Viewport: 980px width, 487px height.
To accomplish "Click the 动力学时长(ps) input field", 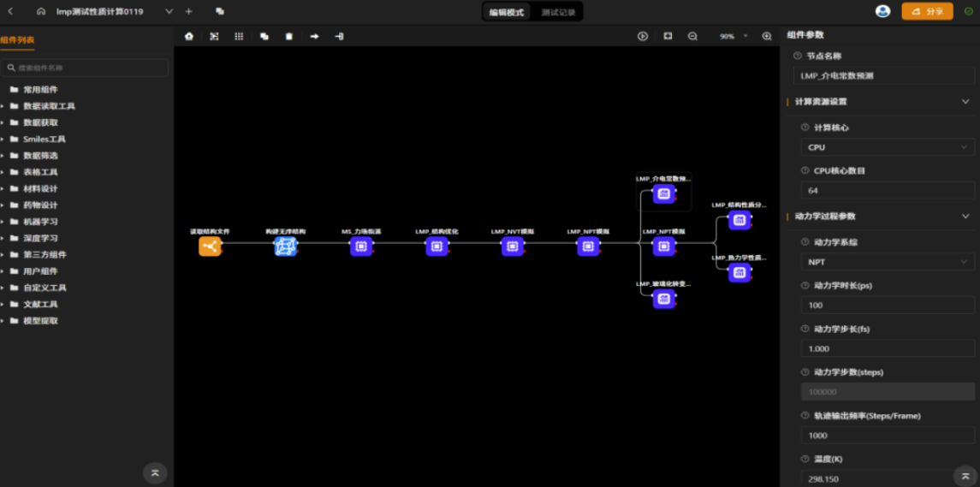I will click(x=887, y=306).
